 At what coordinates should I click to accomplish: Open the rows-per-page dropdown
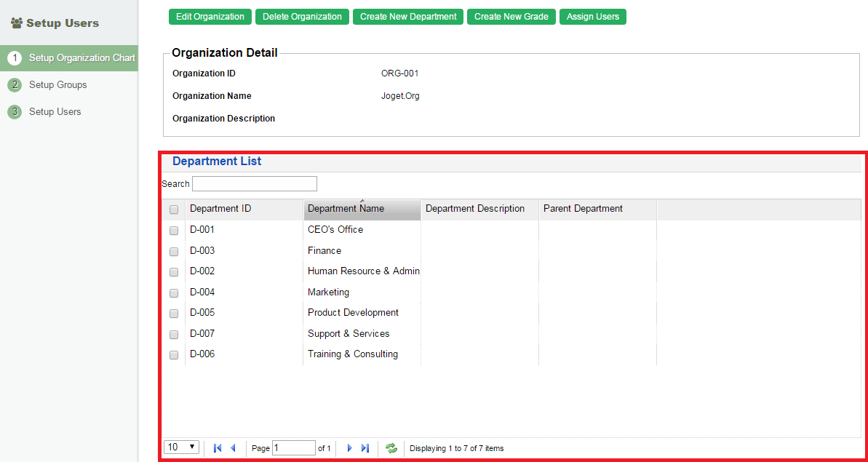[182, 447]
